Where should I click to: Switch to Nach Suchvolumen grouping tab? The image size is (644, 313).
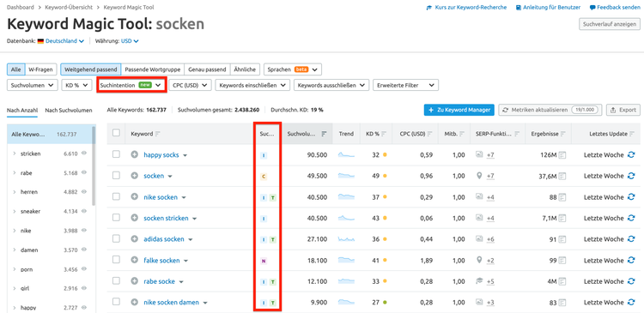(69, 110)
